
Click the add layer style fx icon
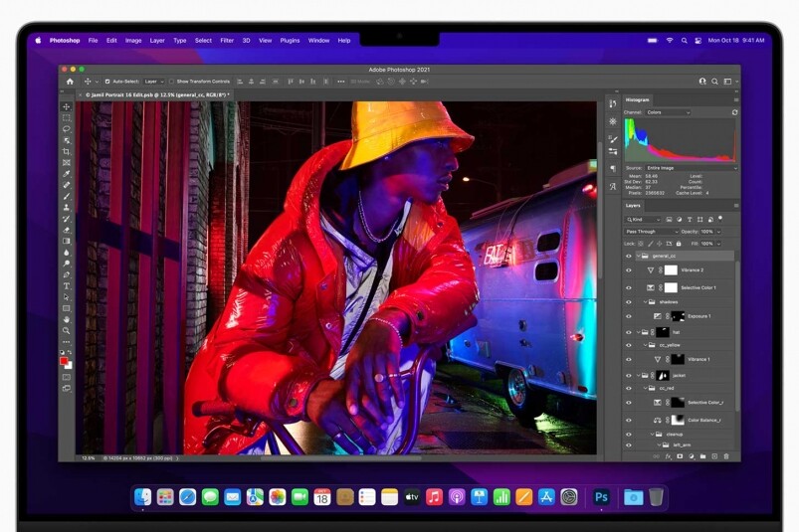pos(668,456)
